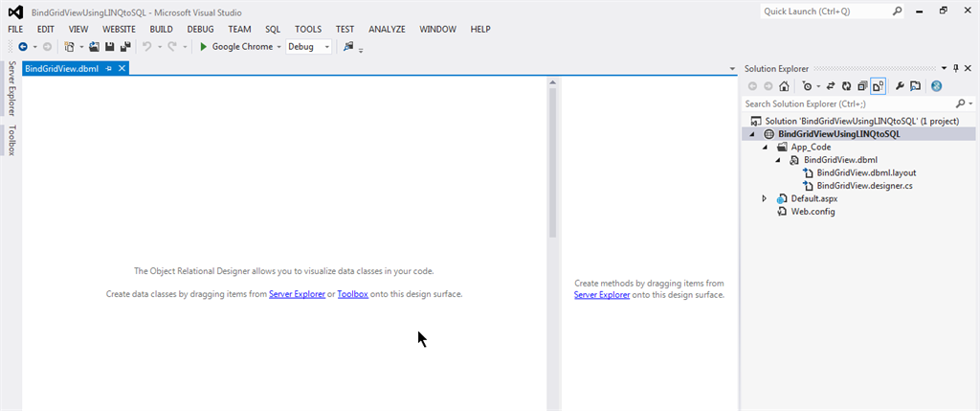Click the designer vertical scrollbar thumb

(552, 163)
